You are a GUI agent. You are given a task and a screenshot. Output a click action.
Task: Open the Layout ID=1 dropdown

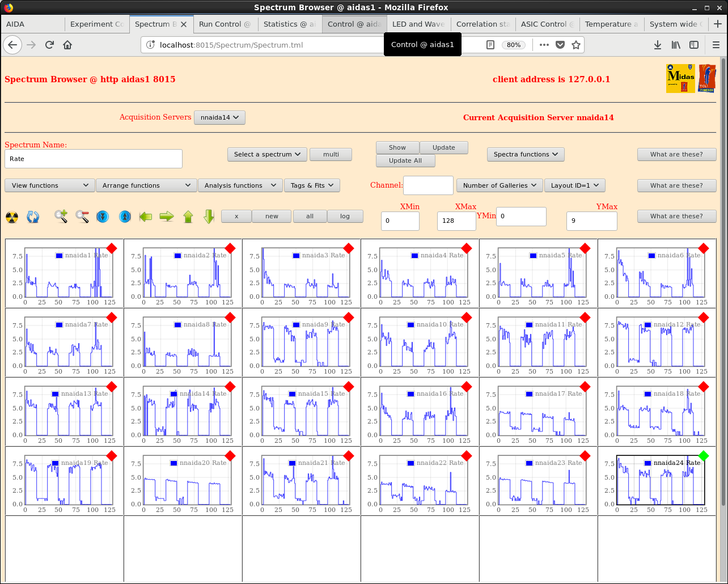575,185
